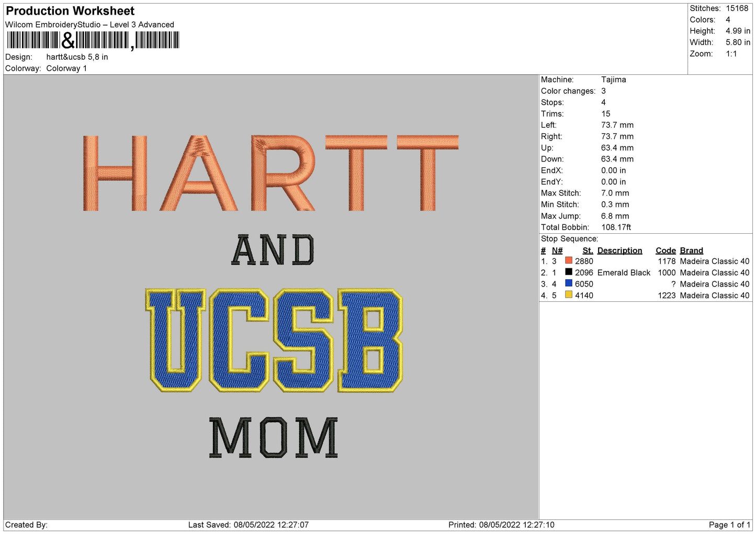Viewport: 756px width, 534px height.
Task: Click the Brand column header
Action: [x=692, y=251]
